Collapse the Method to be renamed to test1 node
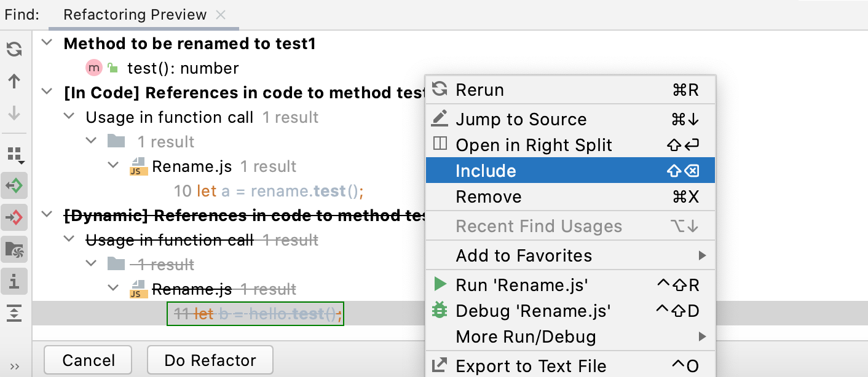The height and width of the screenshot is (377, 868). point(47,43)
